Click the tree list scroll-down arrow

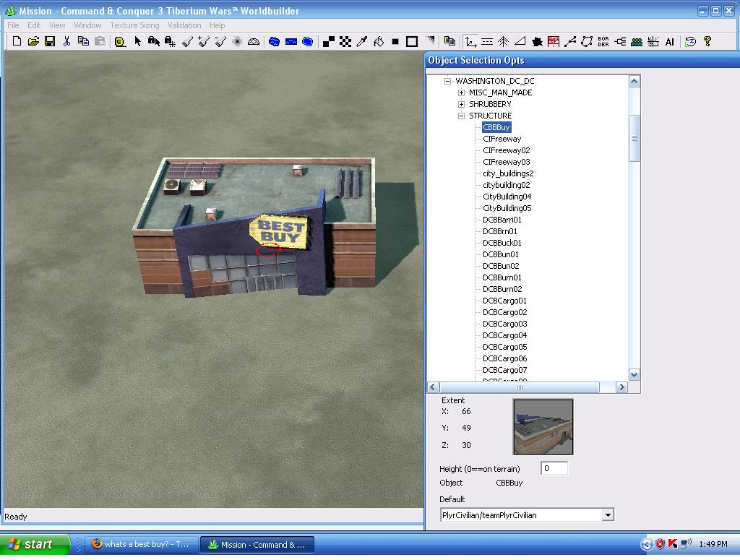point(634,374)
